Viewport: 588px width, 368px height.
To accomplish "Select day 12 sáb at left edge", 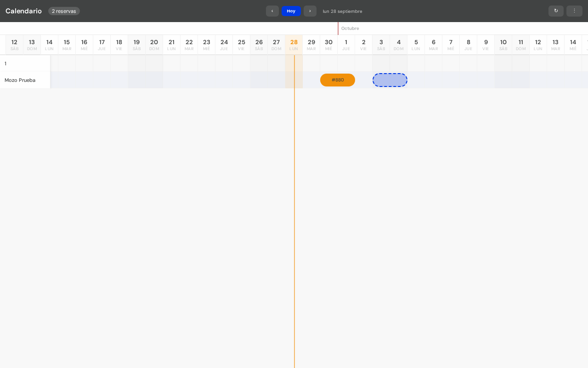I will pos(15,45).
